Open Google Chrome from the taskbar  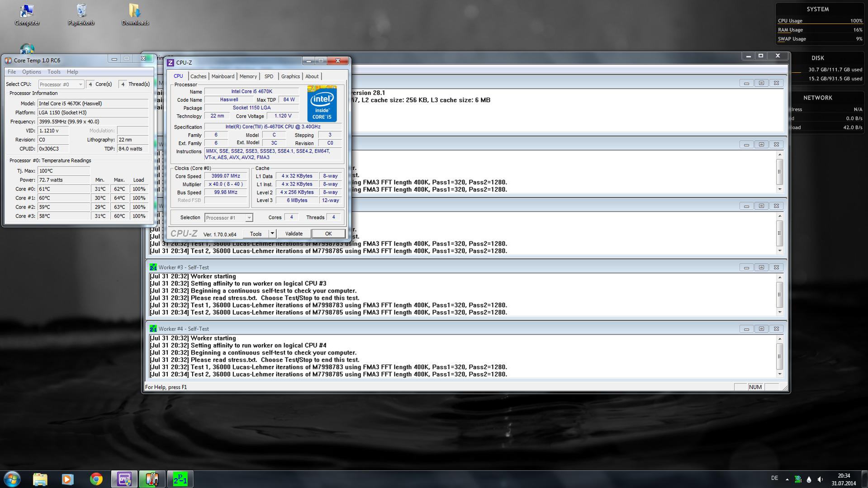(96, 479)
